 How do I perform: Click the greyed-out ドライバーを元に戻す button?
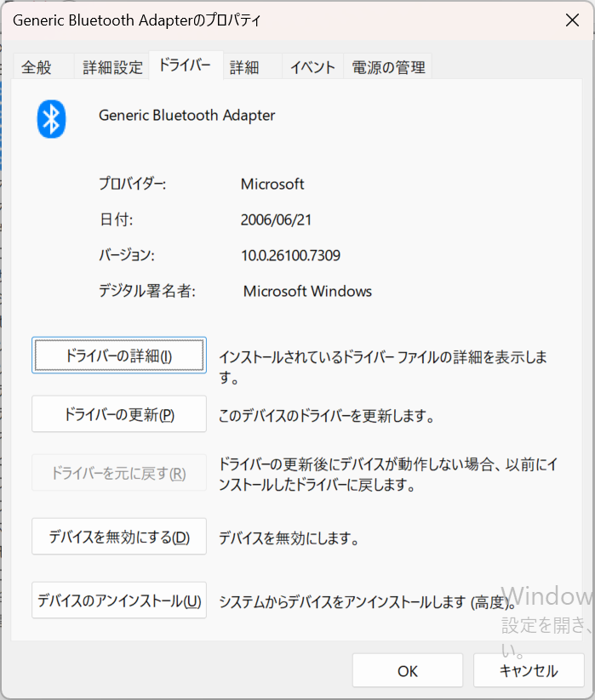click(x=119, y=473)
